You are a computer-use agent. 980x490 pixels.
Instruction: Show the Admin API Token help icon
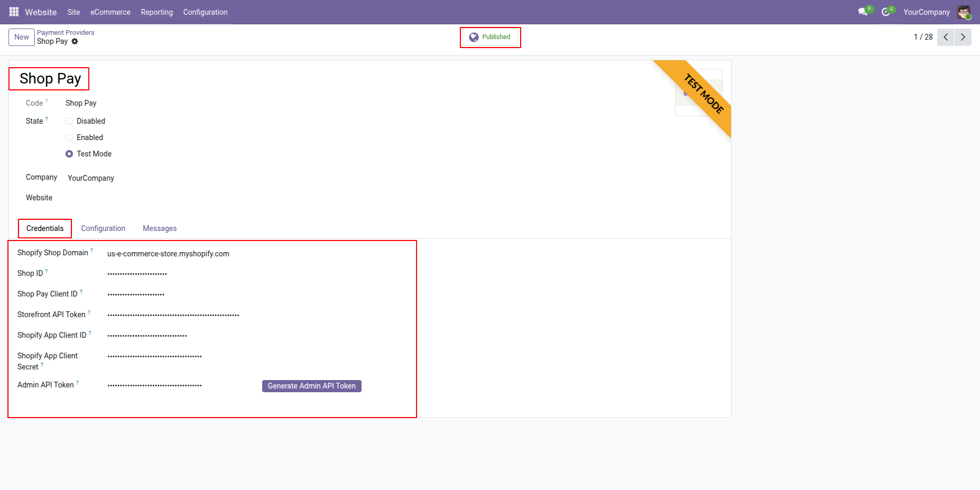click(77, 382)
